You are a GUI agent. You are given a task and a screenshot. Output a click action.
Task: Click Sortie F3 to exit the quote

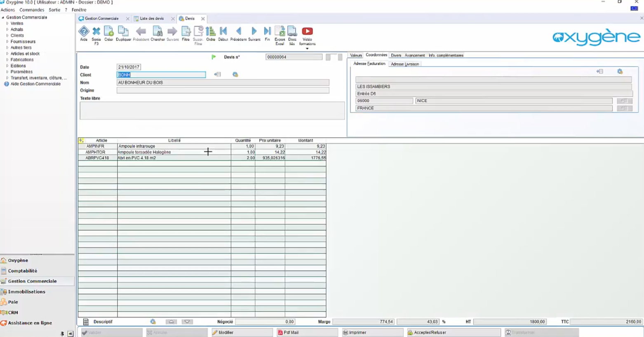(x=95, y=33)
